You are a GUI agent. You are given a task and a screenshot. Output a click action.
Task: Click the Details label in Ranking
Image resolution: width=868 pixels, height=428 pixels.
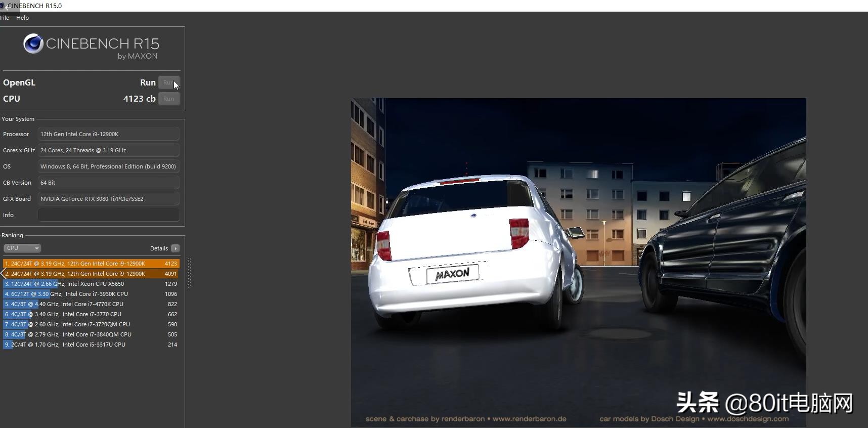(159, 248)
